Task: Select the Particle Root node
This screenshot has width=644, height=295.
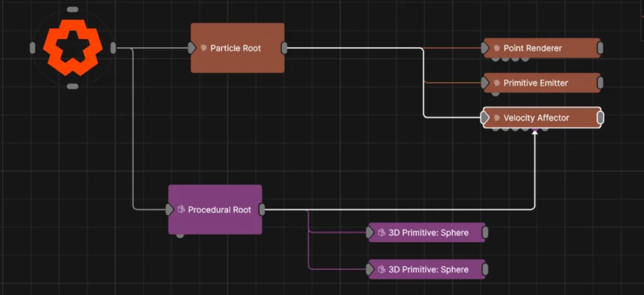Action: (x=237, y=48)
